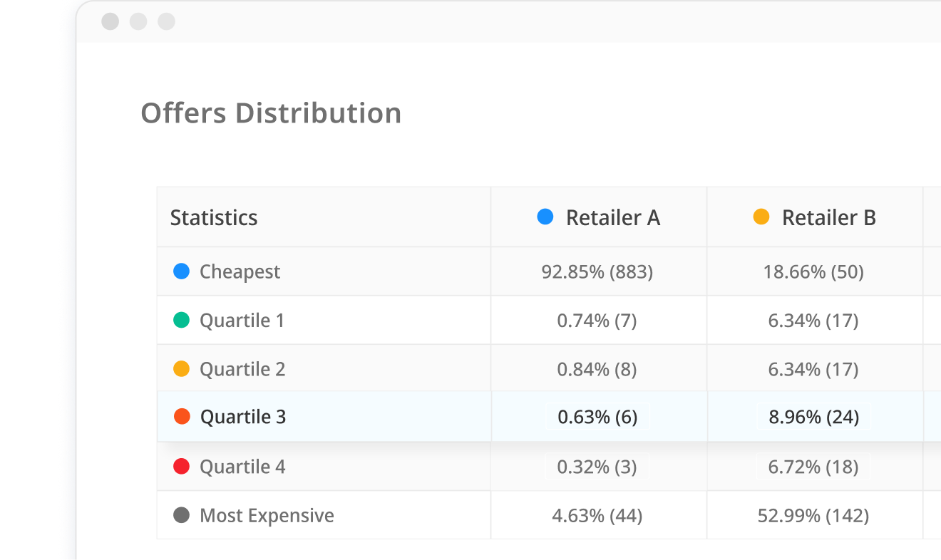
Task: Click the blue dot next to Cheapest
Action: point(180,271)
